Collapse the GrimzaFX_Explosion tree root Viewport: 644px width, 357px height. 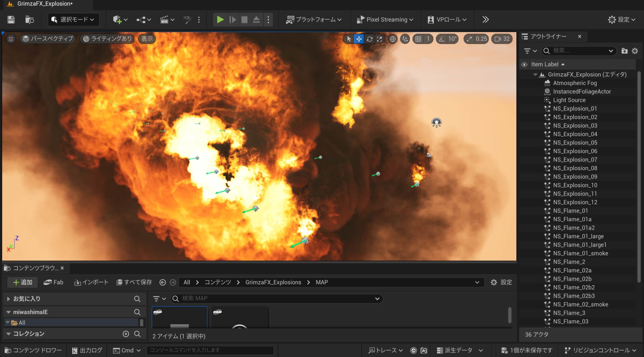tap(535, 75)
